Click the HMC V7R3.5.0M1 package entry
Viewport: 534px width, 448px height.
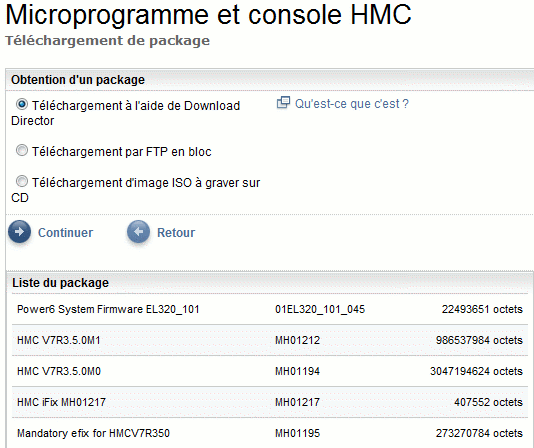[x=59, y=340]
